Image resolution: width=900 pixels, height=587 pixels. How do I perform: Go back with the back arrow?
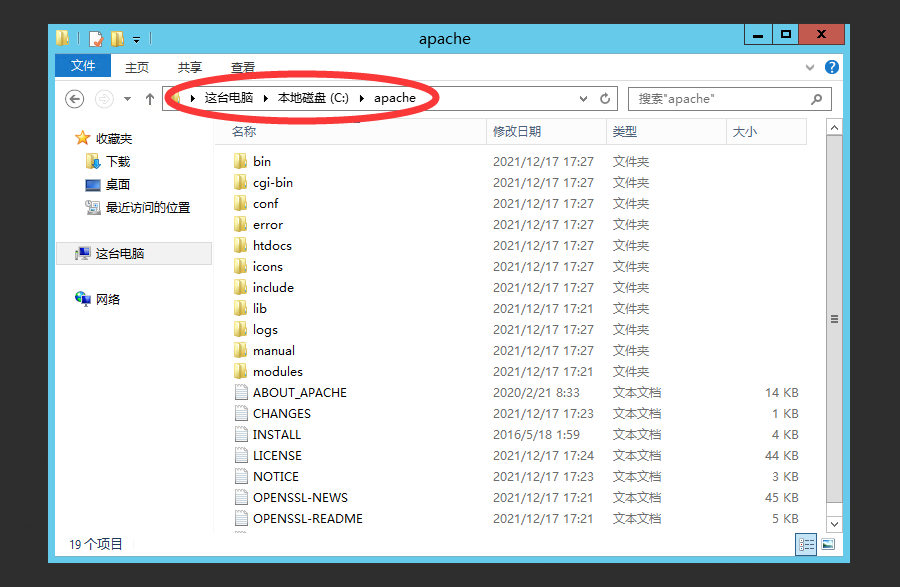[75, 99]
